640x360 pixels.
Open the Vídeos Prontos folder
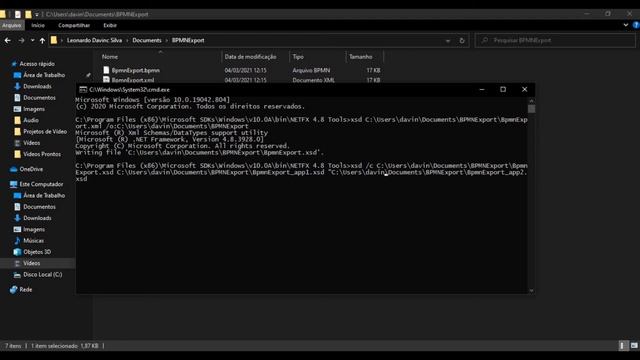(x=42, y=154)
